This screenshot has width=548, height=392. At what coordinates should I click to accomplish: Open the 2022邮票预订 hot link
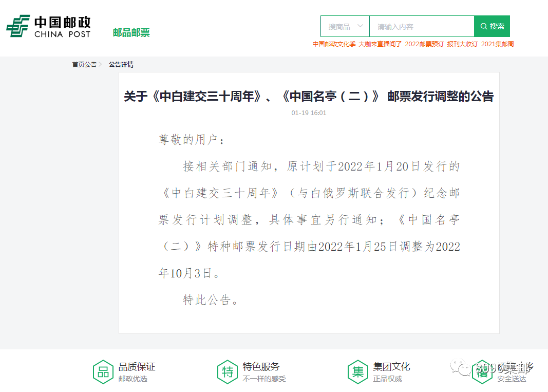pyautogui.click(x=424, y=44)
